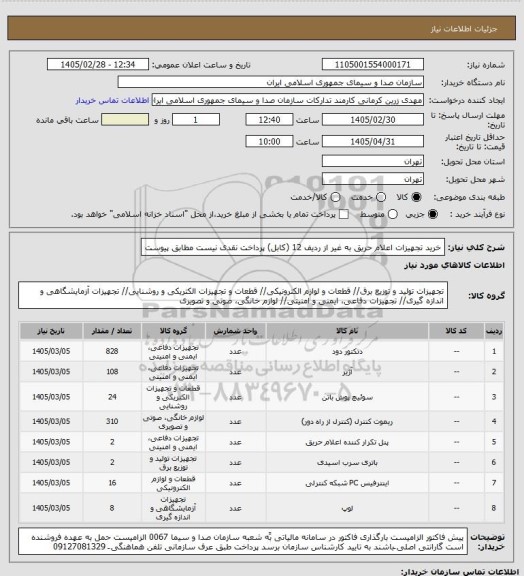Click the response deadline date 1405/02/30
This screenshot has height=576, width=524.
click(x=373, y=120)
